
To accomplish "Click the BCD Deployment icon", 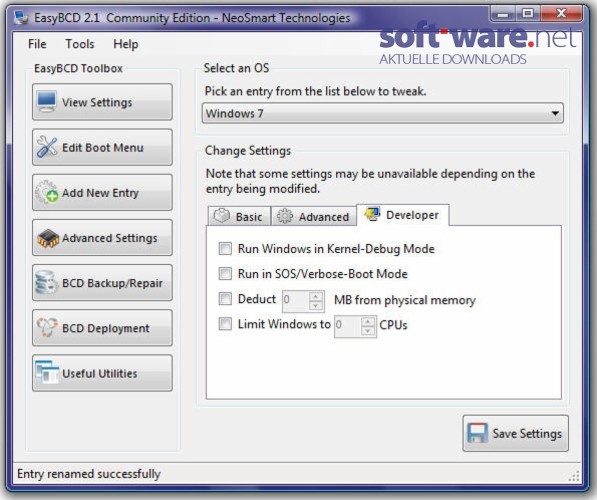I will tap(47, 327).
